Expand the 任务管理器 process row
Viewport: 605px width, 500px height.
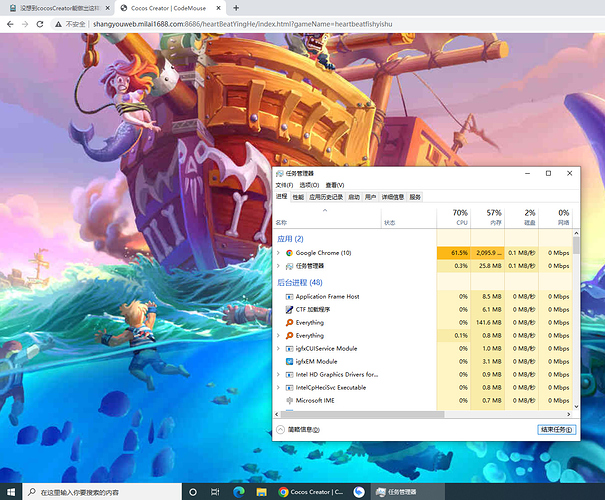click(278, 266)
